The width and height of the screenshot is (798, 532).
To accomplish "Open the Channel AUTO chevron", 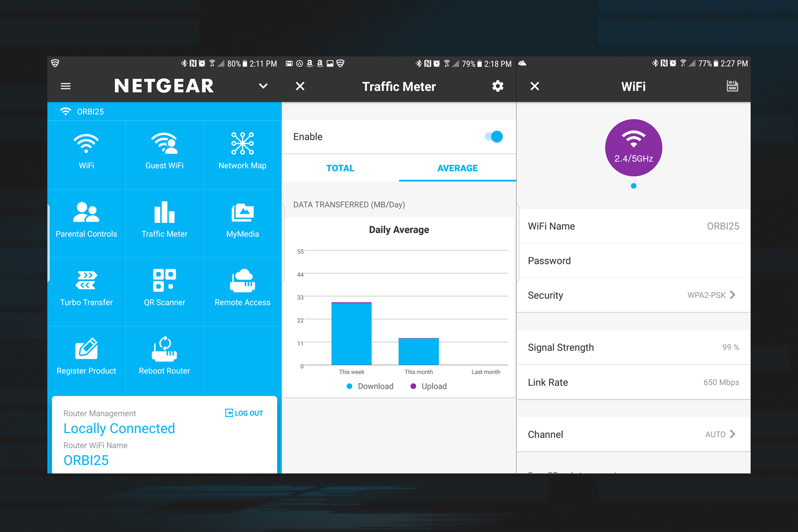I will coord(733,434).
